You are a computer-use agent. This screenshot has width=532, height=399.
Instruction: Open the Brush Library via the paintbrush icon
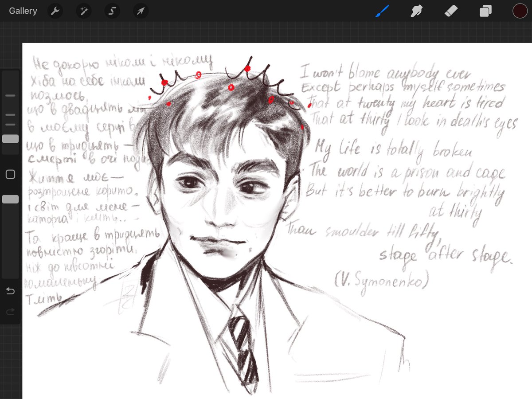[382, 11]
